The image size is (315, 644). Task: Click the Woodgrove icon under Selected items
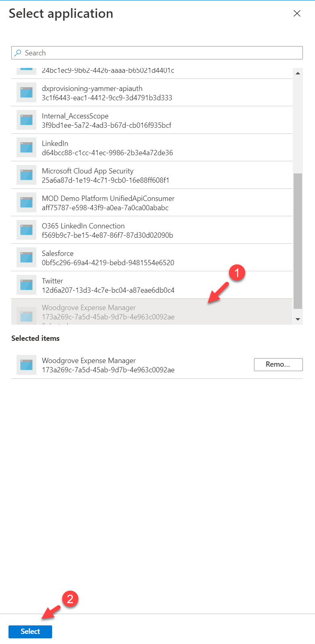click(x=26, y=365)
